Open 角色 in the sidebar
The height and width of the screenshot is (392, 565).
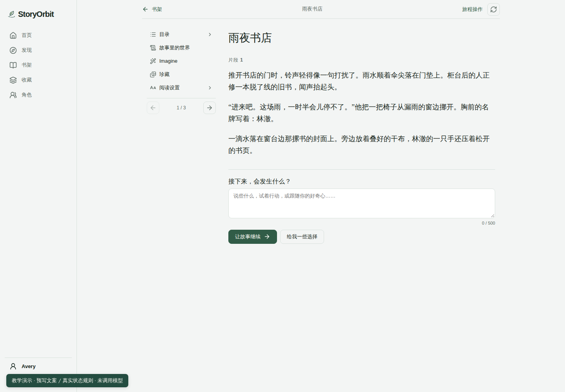coord(38,95)
